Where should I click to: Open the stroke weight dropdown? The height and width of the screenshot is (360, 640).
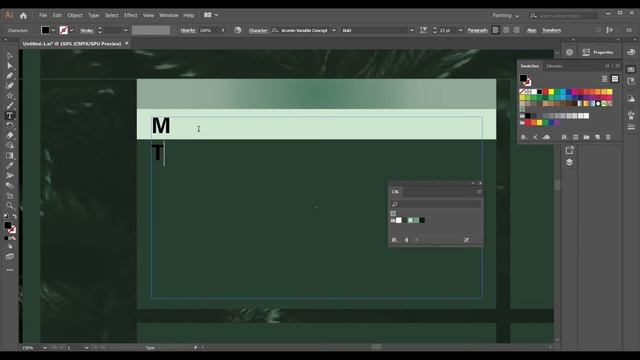126,30
